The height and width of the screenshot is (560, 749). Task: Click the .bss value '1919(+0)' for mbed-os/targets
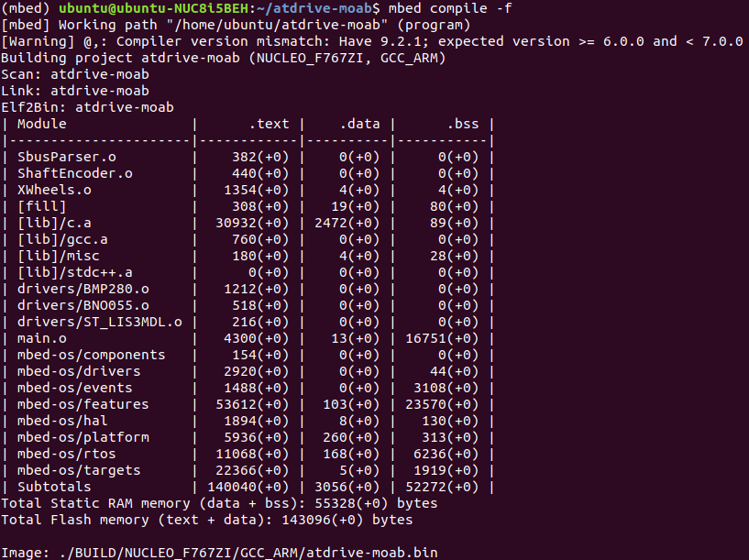(446, 470)
